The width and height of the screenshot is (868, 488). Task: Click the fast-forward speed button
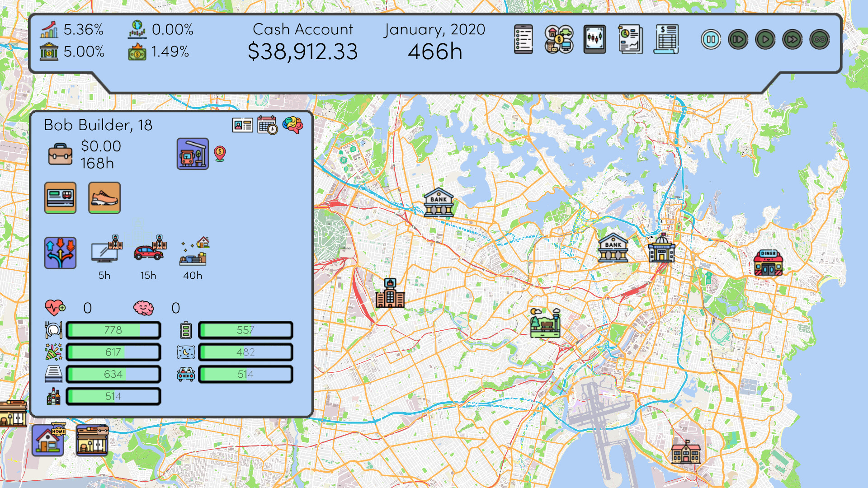click(x=792, y=40)
